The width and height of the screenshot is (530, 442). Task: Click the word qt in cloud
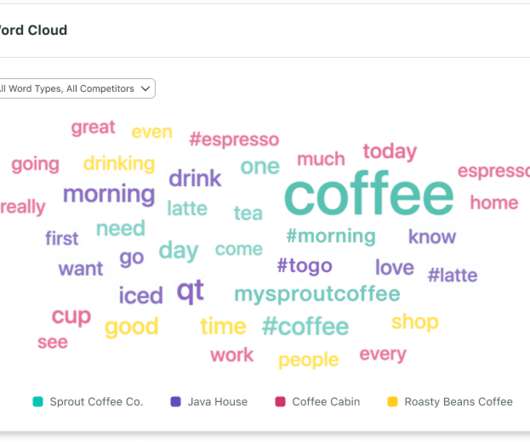[x=190, y=291]
